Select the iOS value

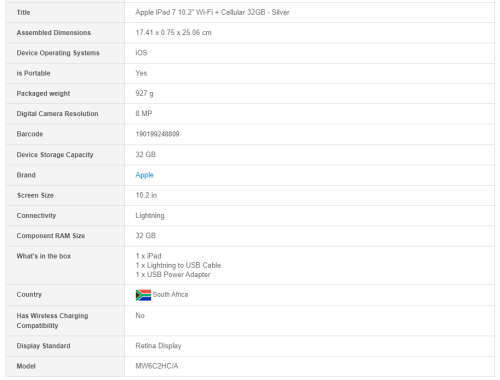click(x=141, y=53)
